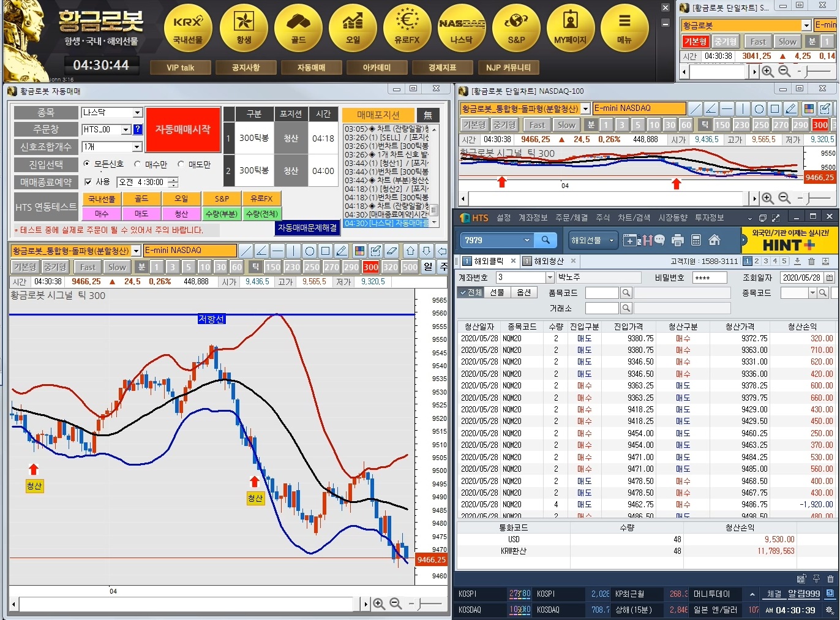Open the Euro FX (유로FX) round button

407,28
